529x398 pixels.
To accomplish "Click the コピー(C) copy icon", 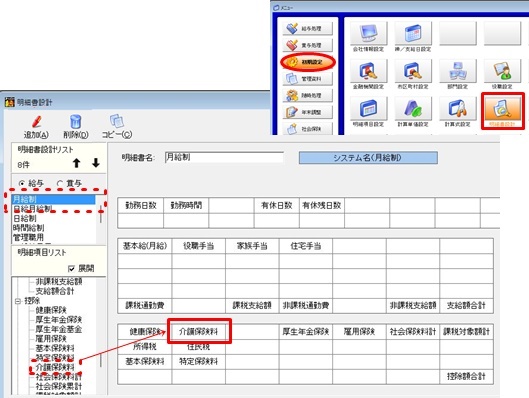I will tap(117, 121).
